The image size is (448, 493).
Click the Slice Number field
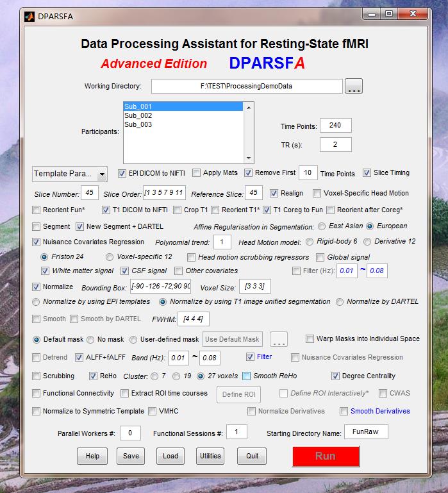[x=90, y=192]
